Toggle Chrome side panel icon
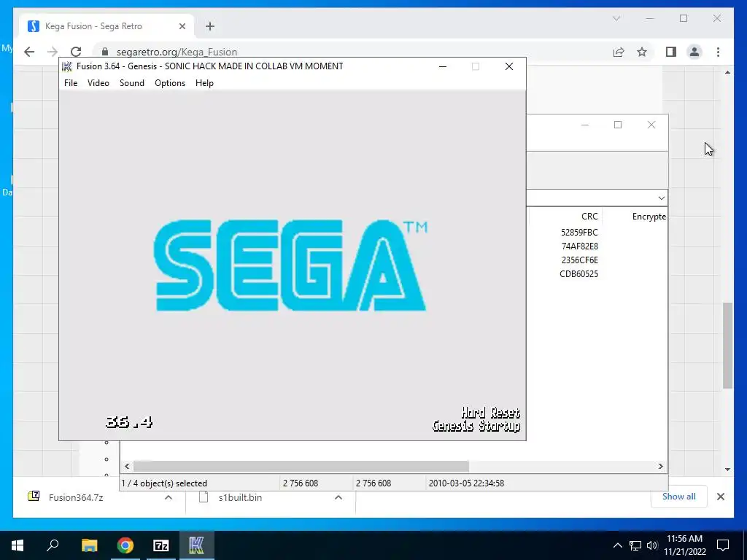 [x=671, y=52]
